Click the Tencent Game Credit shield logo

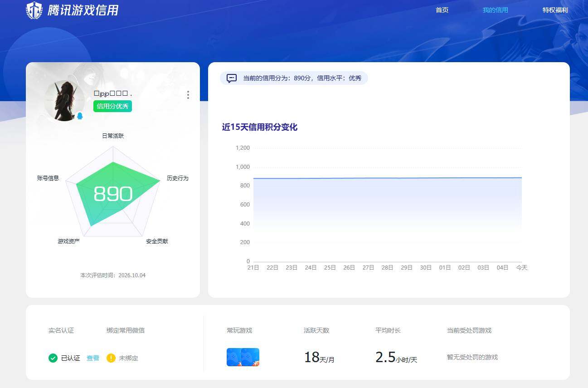pyautogui.click(x=34, y=10)
